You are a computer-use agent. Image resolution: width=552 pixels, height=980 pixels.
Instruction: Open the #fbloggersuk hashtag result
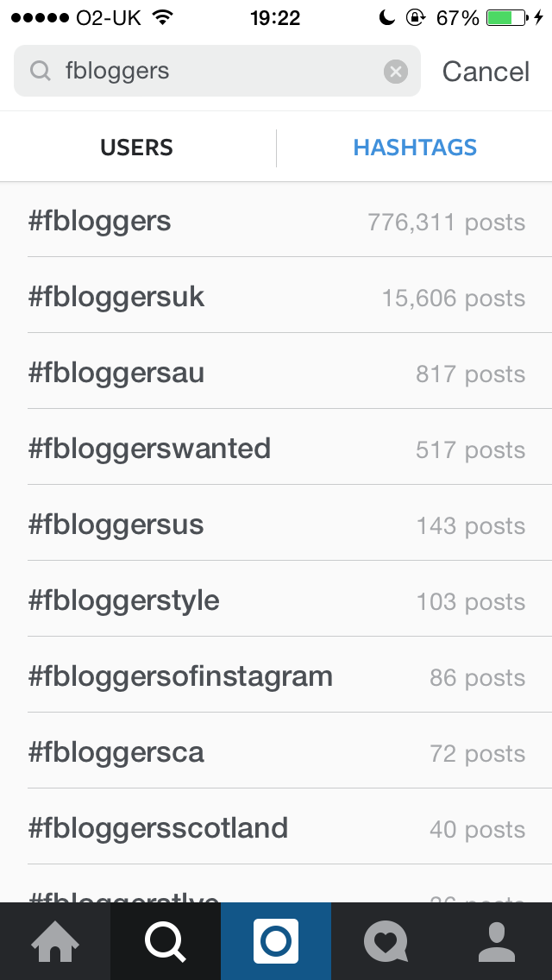tap(276, 298)
